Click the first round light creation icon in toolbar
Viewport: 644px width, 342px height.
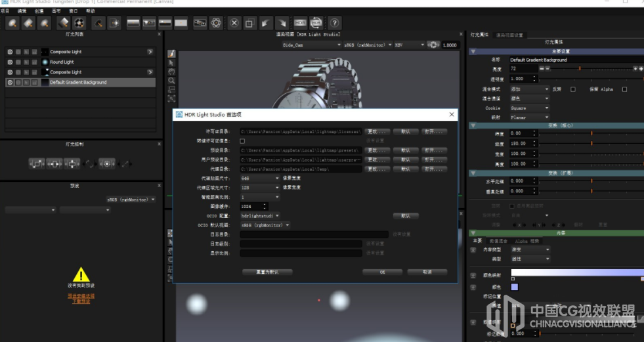[12, 23]
